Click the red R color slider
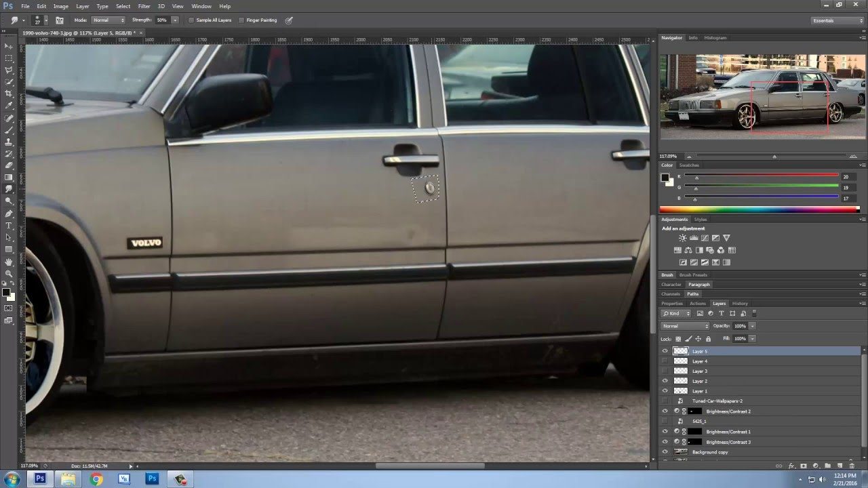The height and width of the screenshot is (488, 868). [761, 176]
